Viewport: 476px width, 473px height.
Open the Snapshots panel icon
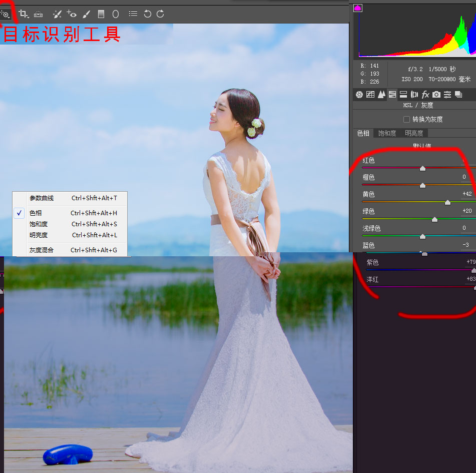click(x=458, y=95)
